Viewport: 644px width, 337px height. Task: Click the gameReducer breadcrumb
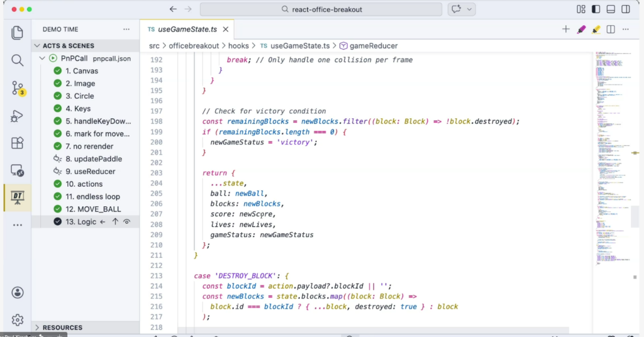[x=373, y=46]
